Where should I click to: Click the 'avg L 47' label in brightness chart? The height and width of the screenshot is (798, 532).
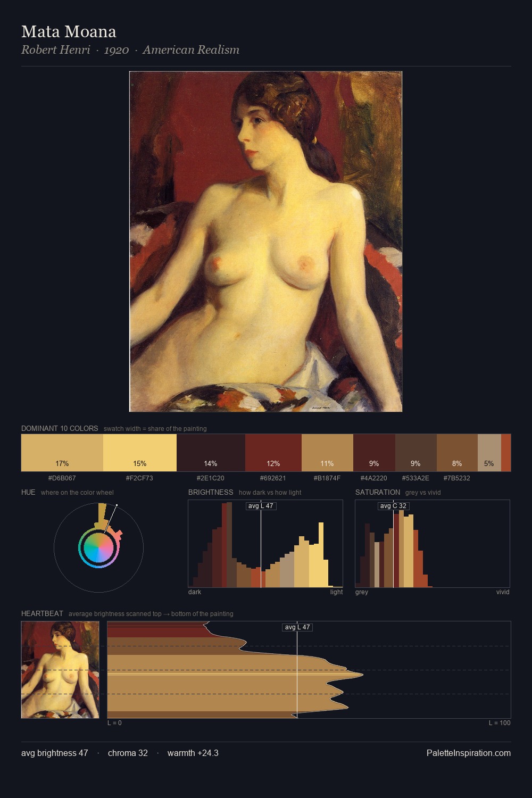(x=261, y=506)
